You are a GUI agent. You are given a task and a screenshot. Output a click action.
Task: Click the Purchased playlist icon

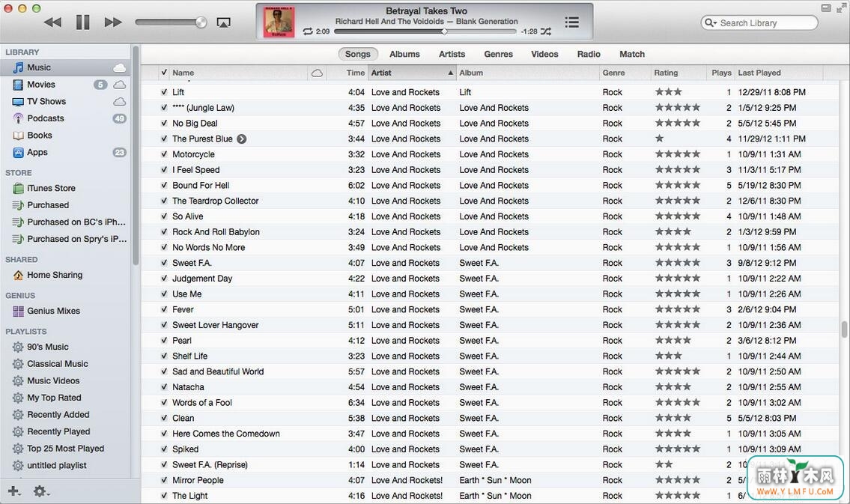[x=18, y=205]
